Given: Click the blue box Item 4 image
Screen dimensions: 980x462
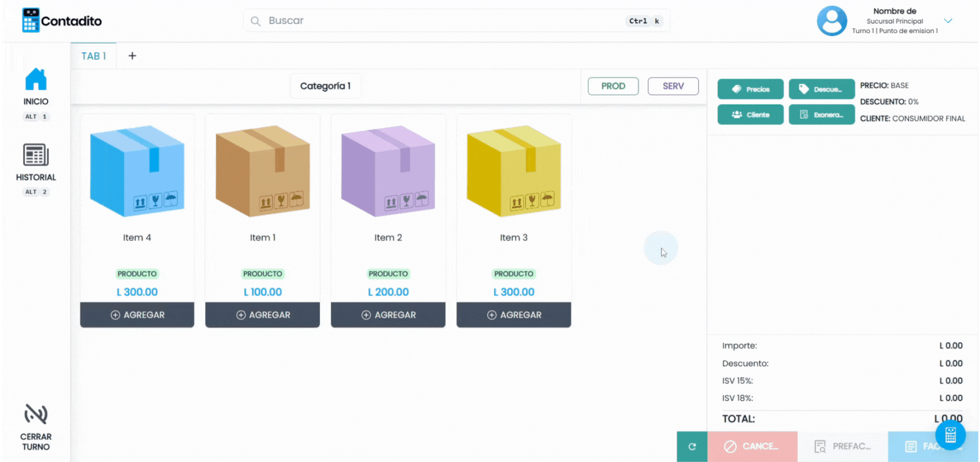Looking at the screenshot, I should pos(137,171).
